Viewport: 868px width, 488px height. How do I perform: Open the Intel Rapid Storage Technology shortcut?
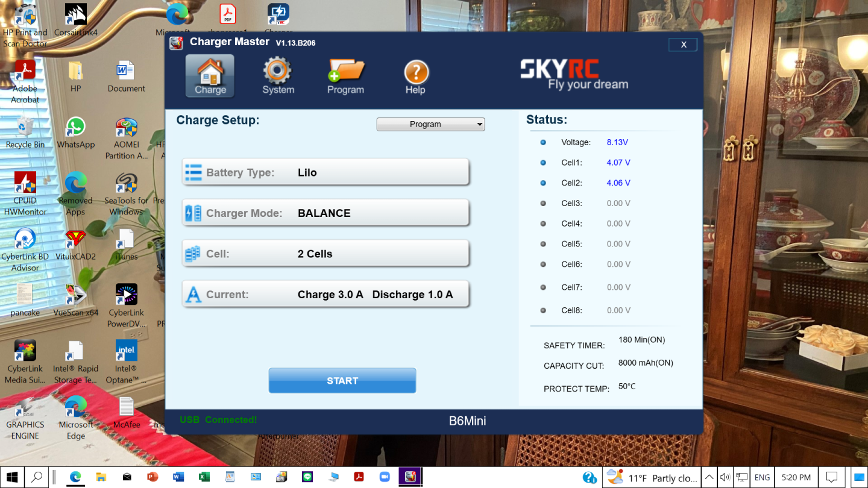coord(75,362)
